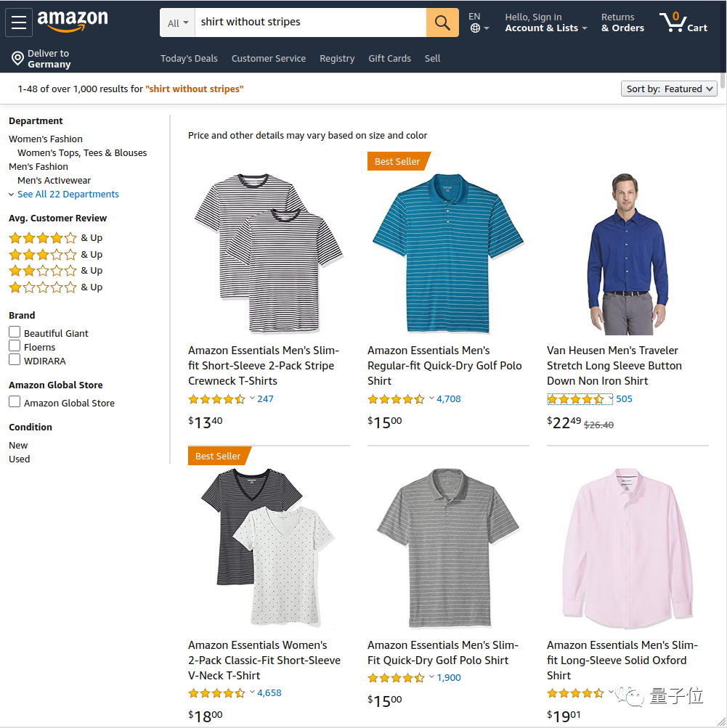
Task: Click the globe language icon
Action: point(475,28)
